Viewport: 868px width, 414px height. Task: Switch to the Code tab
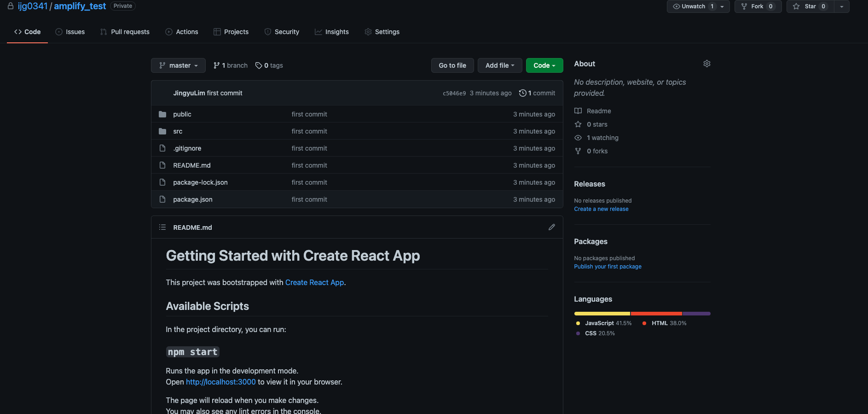[27, 32]
